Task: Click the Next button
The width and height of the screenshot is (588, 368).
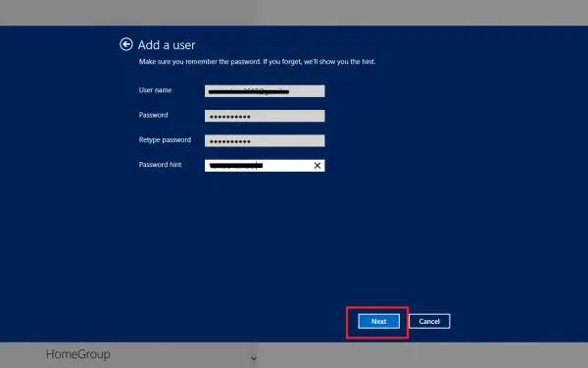Action: [x=378, y=322]
